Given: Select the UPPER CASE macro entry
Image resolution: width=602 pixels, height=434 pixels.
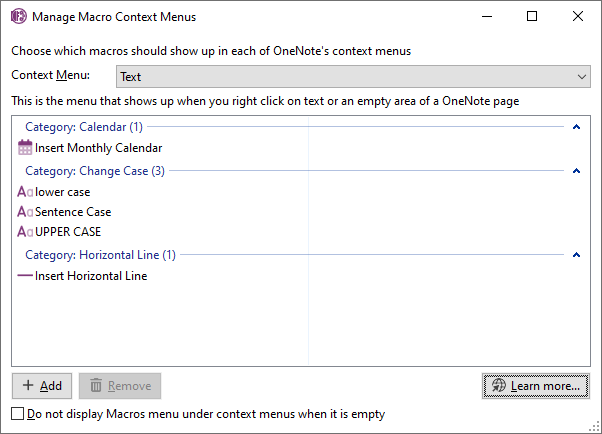Looking at the screenshot, I should click(x=68, y=232).
